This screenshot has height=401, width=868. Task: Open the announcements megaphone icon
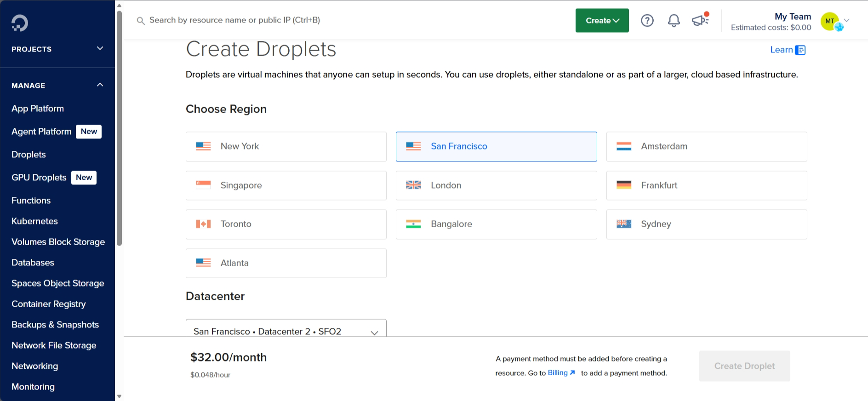700,20
